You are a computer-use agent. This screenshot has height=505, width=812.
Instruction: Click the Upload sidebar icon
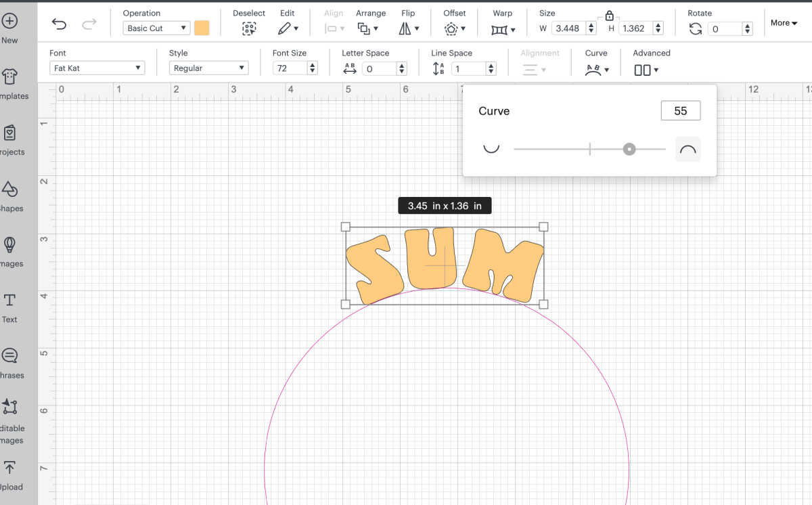tap(10, 475)
